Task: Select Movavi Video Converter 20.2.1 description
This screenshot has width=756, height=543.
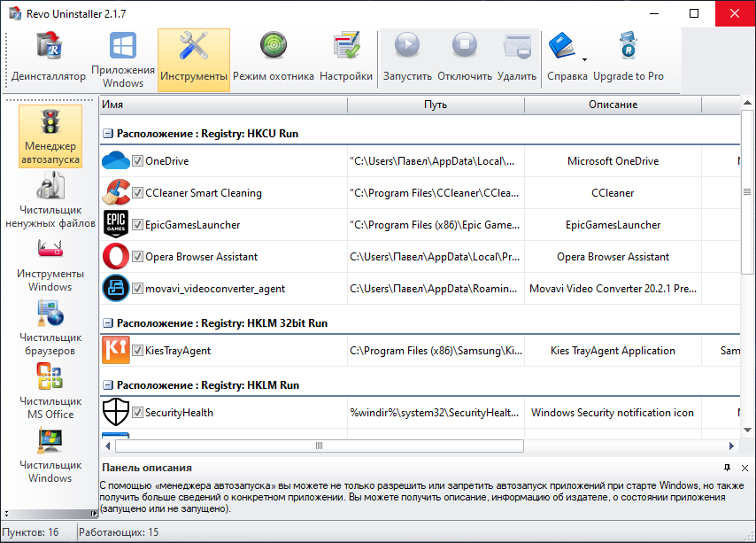Action: pos(613,288)
